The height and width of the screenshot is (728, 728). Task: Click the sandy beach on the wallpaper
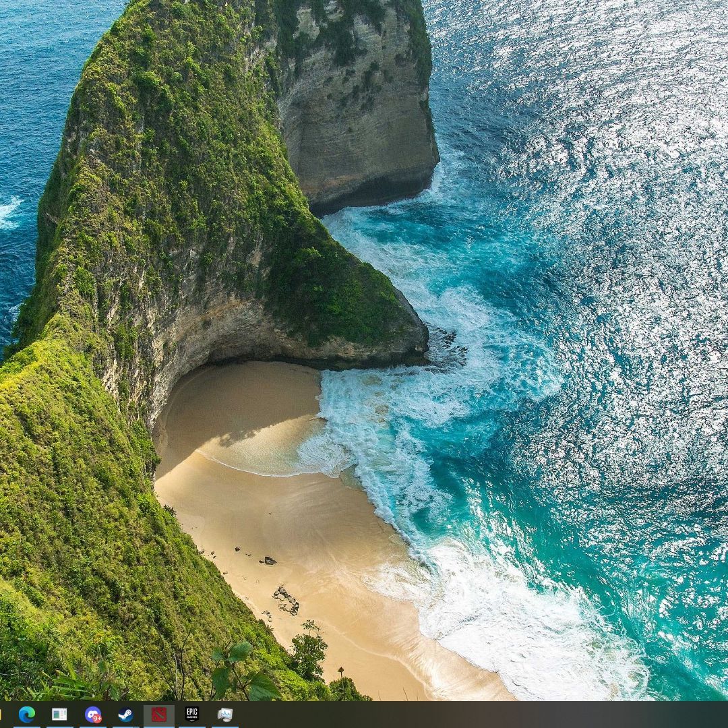click(x=283, y=512)
